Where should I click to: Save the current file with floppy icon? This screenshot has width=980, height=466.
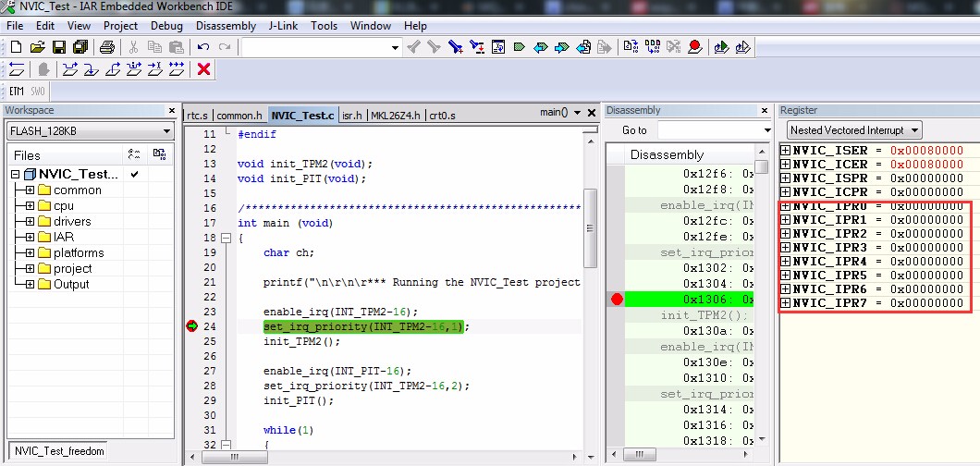point(59,47)
